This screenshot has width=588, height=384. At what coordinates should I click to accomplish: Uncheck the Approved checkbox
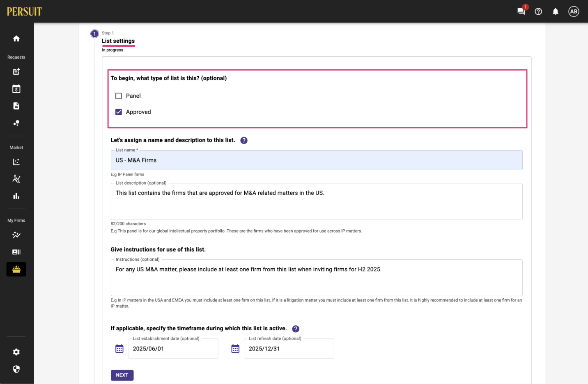119,112
